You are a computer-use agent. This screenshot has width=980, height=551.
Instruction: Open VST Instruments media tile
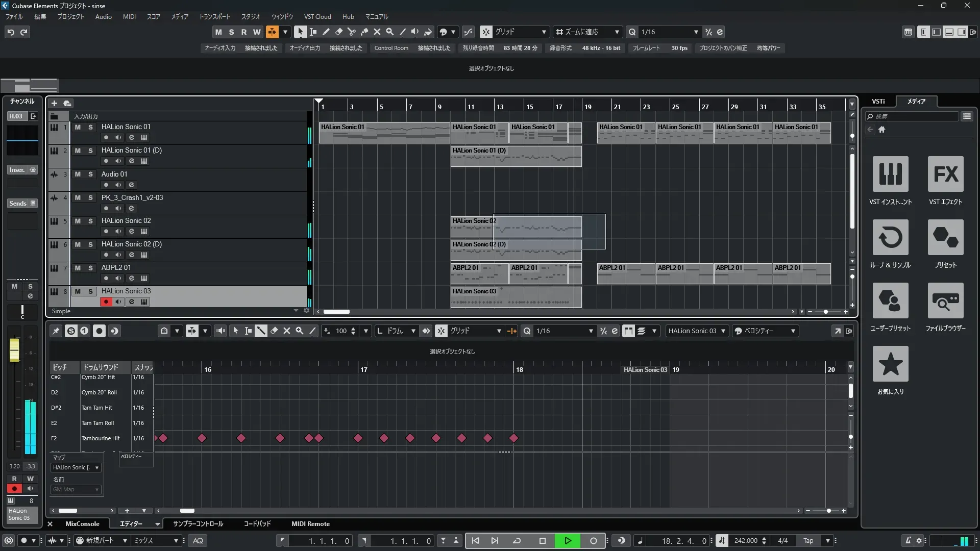890,174
